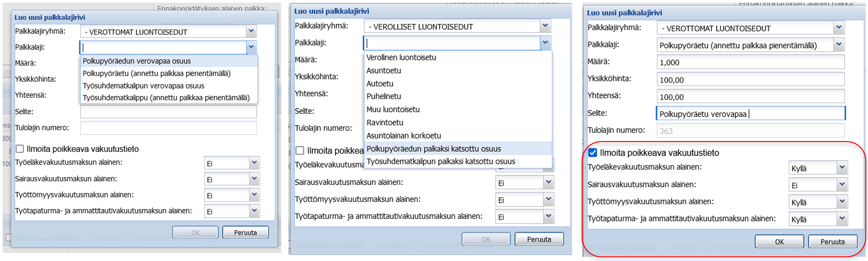This screenshot has height=261, width=868.
Task: Click Määrä field showing 1,000
Action: click(x=751, y=62)
